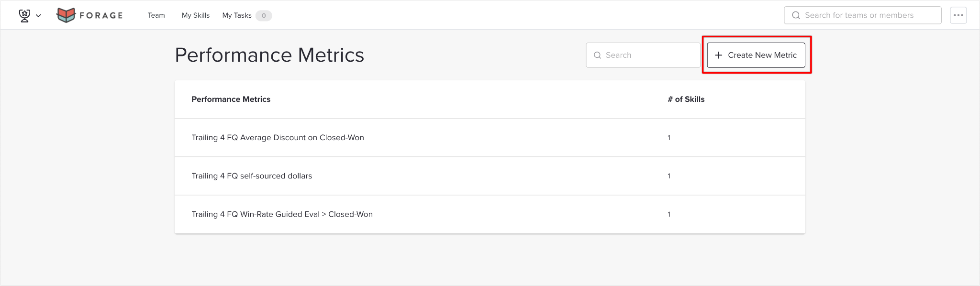Click the magnifier icon in the metrics search

(x=597, y=55)
